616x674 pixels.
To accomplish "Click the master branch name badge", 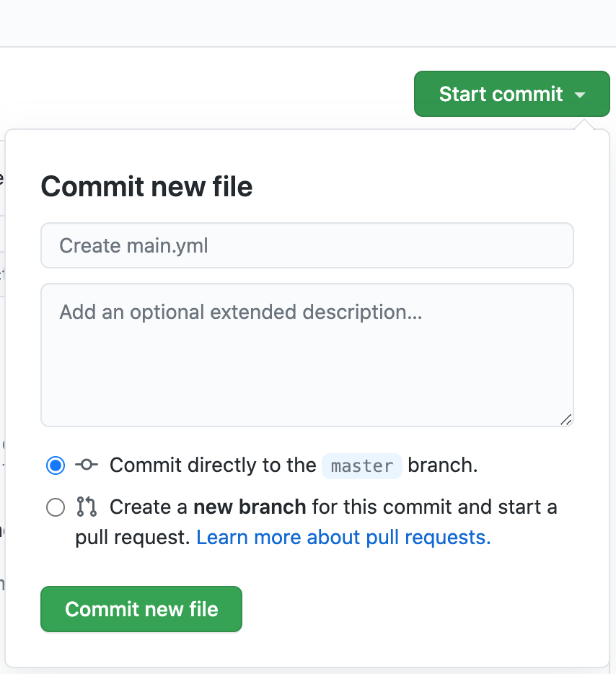I will (x=362, y=466).
